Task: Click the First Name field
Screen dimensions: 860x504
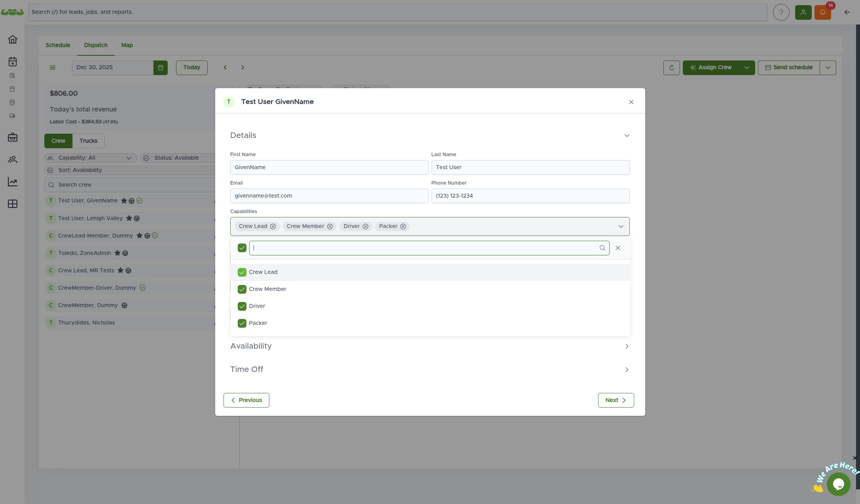Action: pyautogui.click(x=329, y=167)
